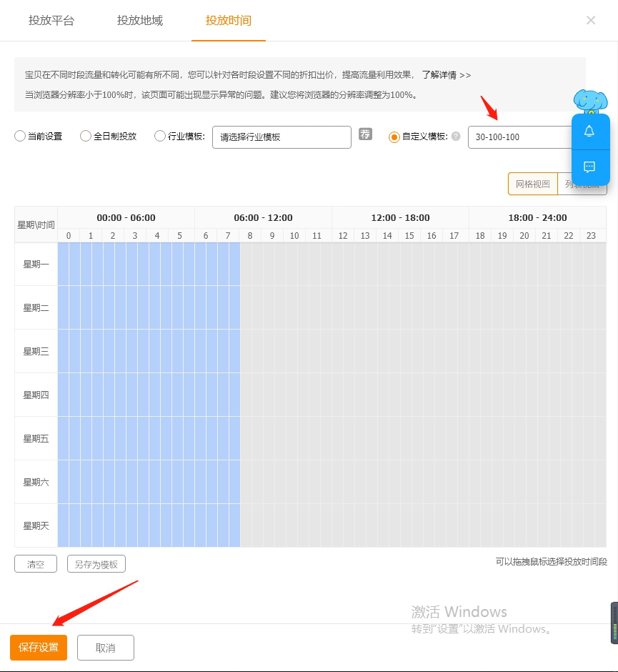Viewport: 618px width, 672px height.
Task: Click the blue elephant mascot icon
Action: 589,101
